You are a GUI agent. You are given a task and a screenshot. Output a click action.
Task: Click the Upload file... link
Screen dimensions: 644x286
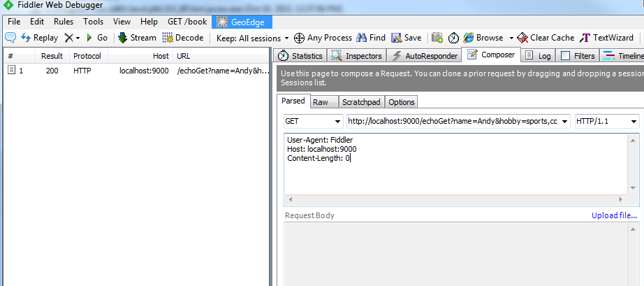[615, 215]
